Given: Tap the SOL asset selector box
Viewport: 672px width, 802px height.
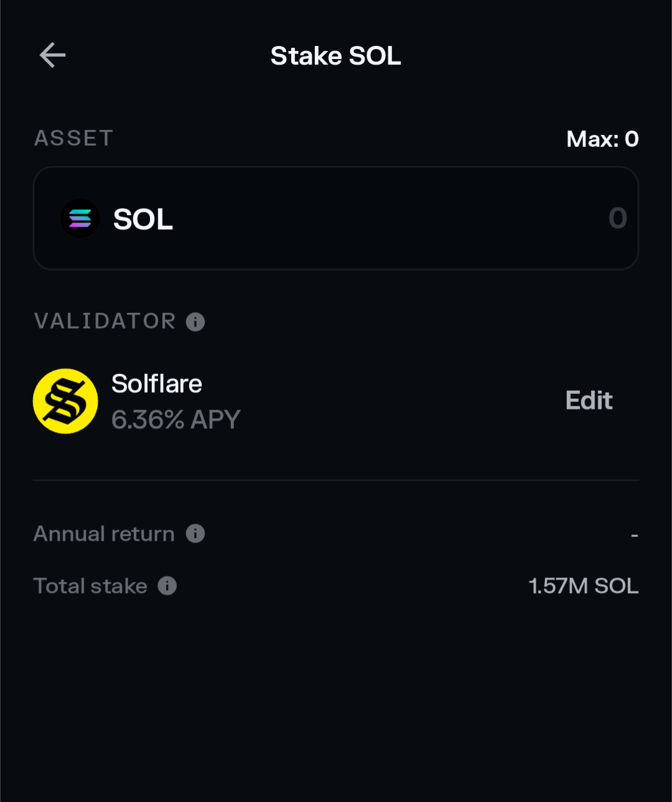Looking at the screenshot, I should point(336,218).
